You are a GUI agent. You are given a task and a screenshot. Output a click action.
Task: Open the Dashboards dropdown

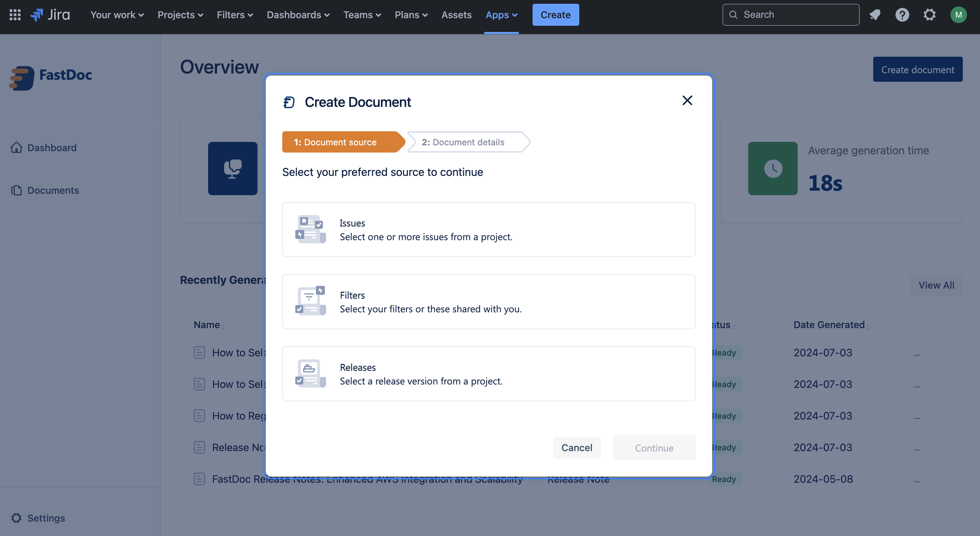pos(298,15)
